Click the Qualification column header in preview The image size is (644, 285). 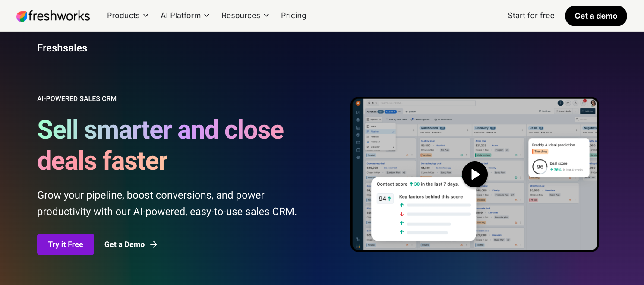(x=433, y=128)
